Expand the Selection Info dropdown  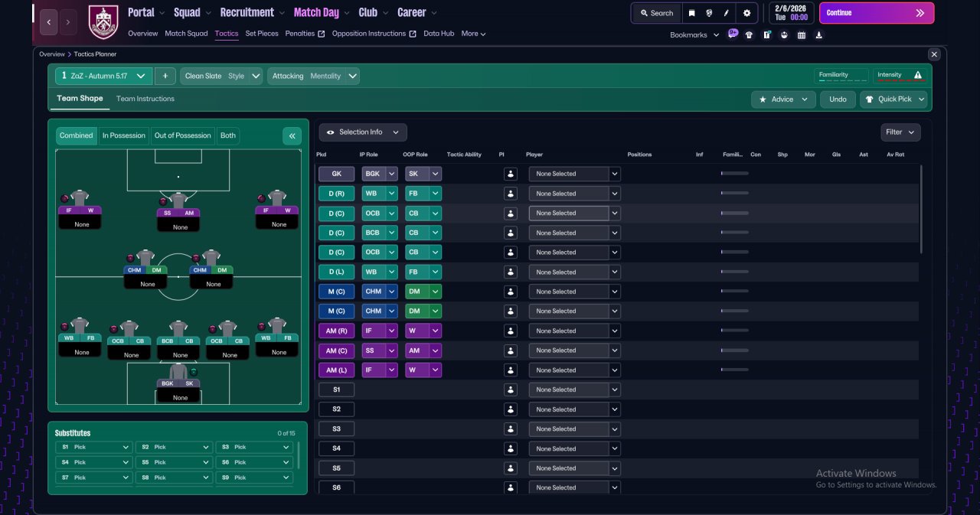click(363, 132)
